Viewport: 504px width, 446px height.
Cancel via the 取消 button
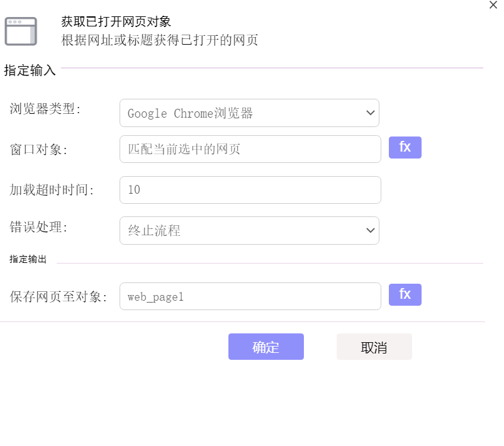[374, 347]
